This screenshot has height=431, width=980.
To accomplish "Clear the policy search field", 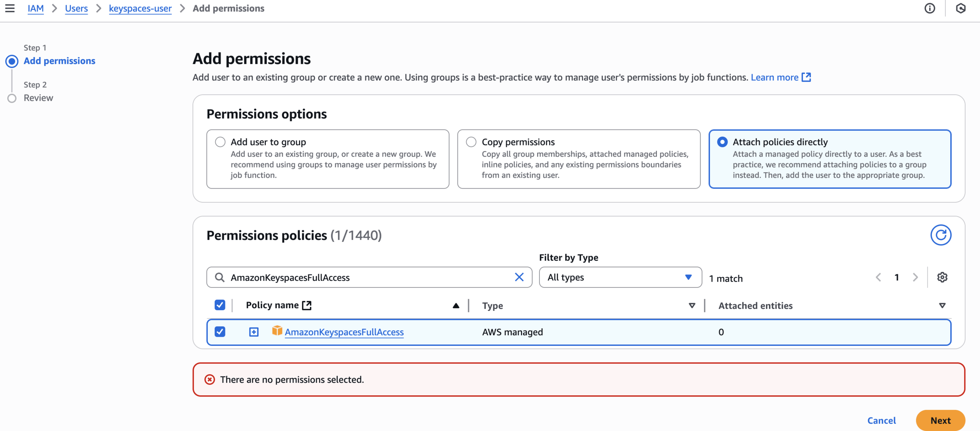I will [519, 277].
